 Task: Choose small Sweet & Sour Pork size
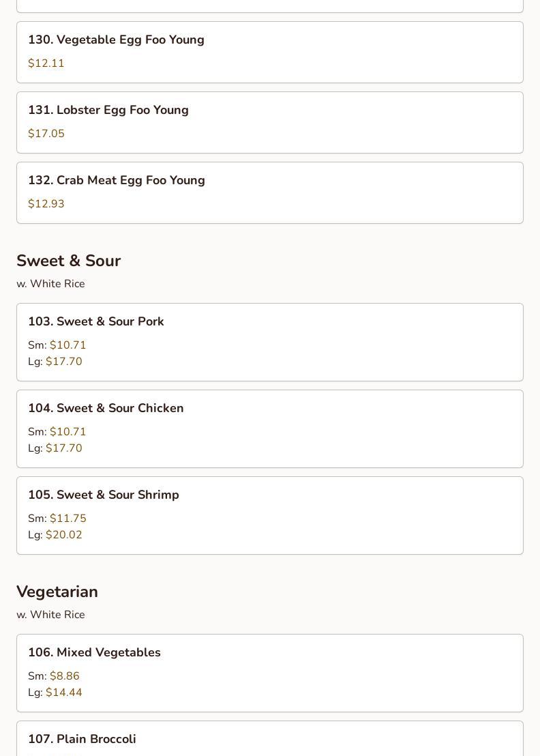coord(67,345)
